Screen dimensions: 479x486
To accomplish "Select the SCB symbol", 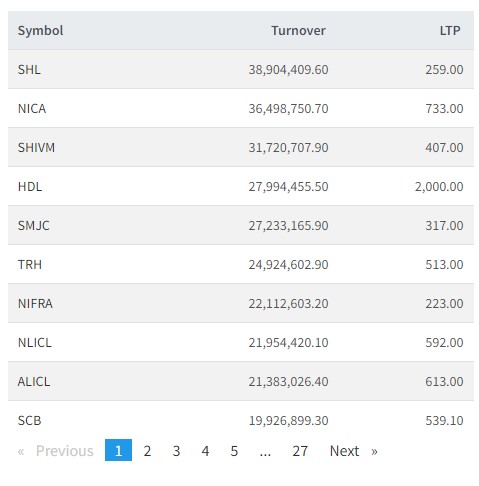I will (x=30, y=421).
